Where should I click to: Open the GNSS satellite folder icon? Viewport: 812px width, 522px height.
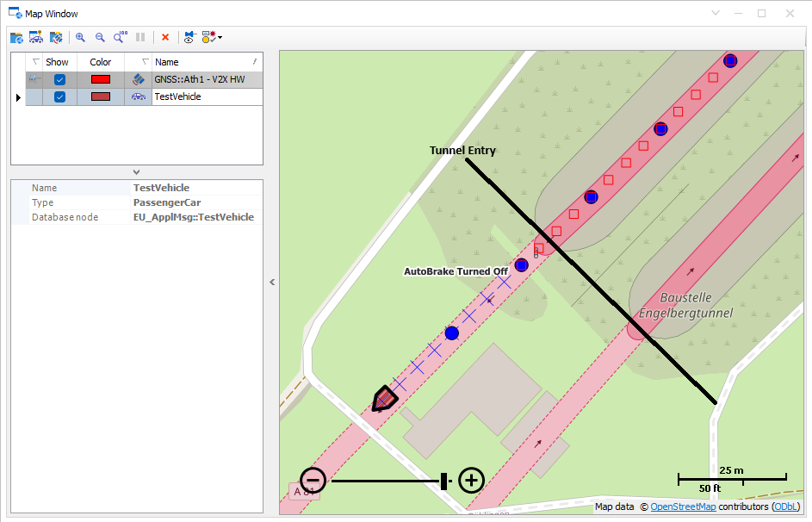click(56, 37)
